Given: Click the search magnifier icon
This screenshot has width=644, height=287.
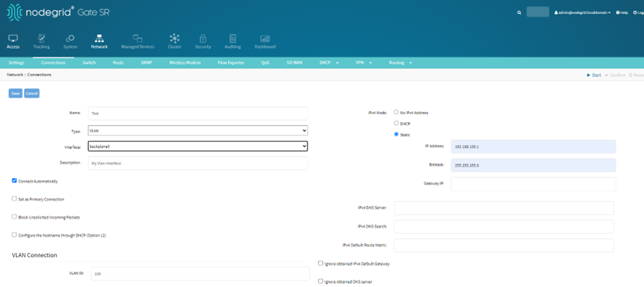Looking at the screenshot, I should click(519, 13).
